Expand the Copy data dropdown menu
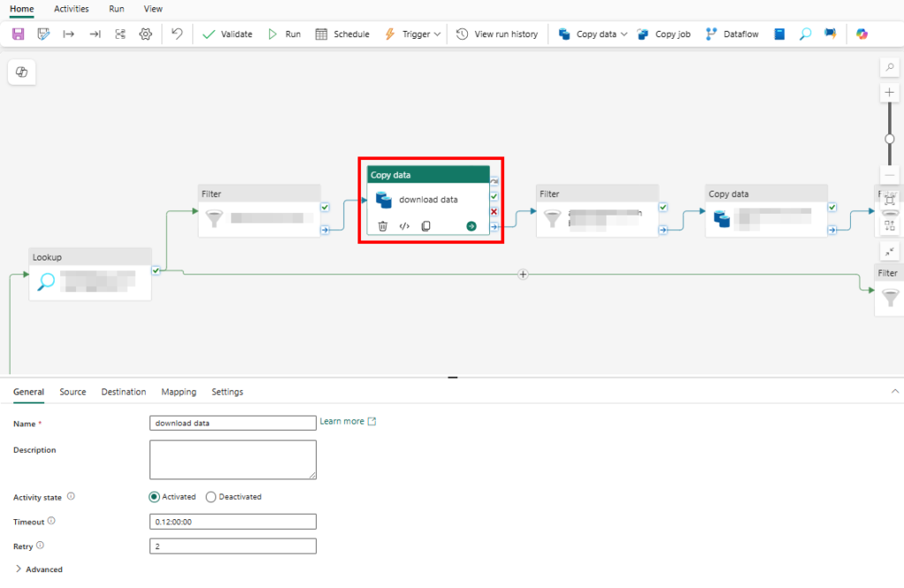This screenshot has height=588, width=904. coord(624,34)
